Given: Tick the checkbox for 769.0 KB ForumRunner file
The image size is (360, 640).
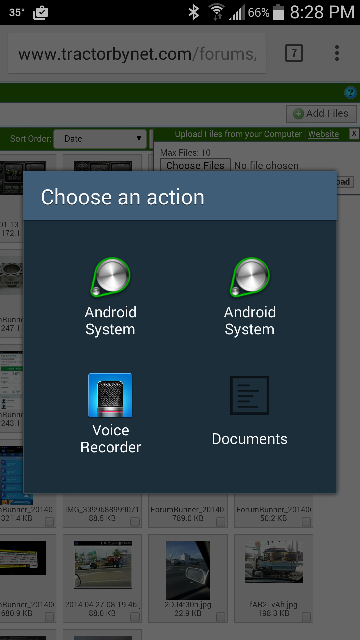Looking at the screenshot, I should (220, 521).
